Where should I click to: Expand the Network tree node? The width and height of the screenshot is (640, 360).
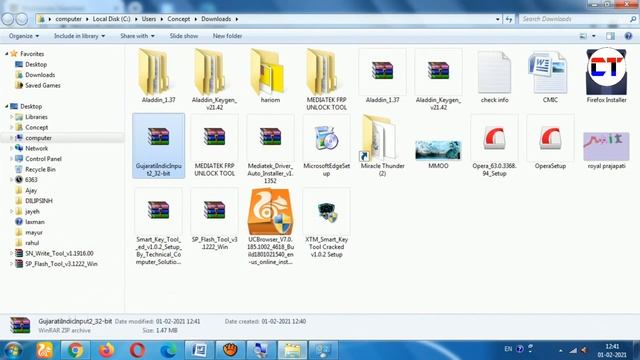click(x=11, y=149)
